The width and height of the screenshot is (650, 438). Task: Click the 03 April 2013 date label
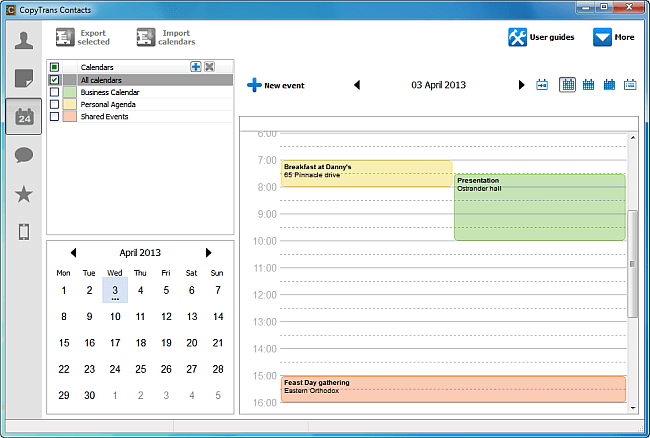[438, 85]
